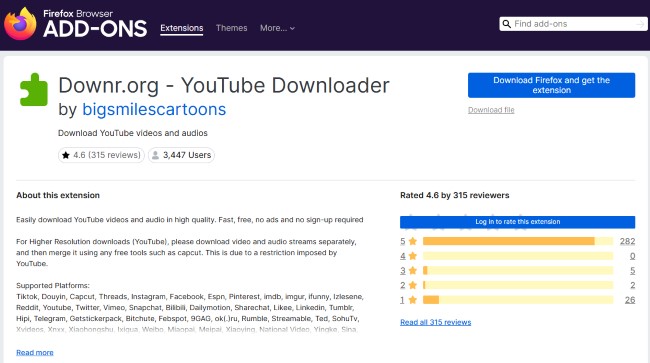This screenshot has width=650, height=363.
Task: Submit search with the arrow icon
Action: [640, 24]
